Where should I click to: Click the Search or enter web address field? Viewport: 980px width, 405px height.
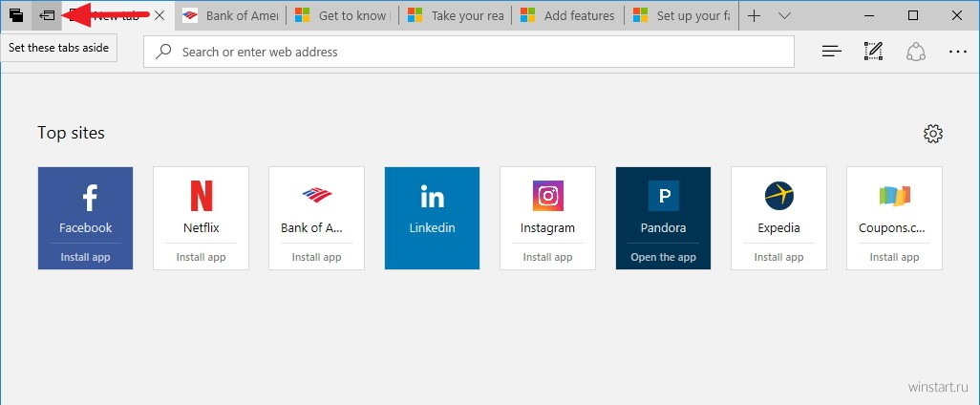click(x=469, y=52)
